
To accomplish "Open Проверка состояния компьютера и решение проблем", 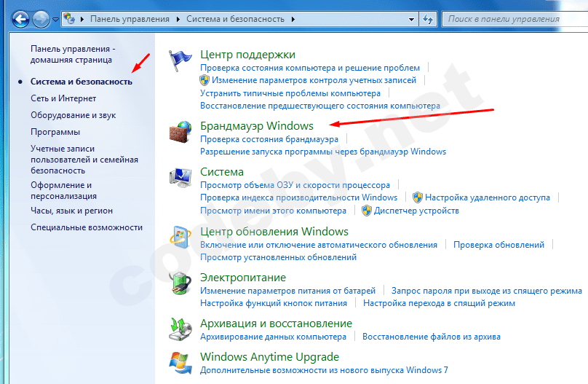I will pyautogui.click(x=310, y=68).
